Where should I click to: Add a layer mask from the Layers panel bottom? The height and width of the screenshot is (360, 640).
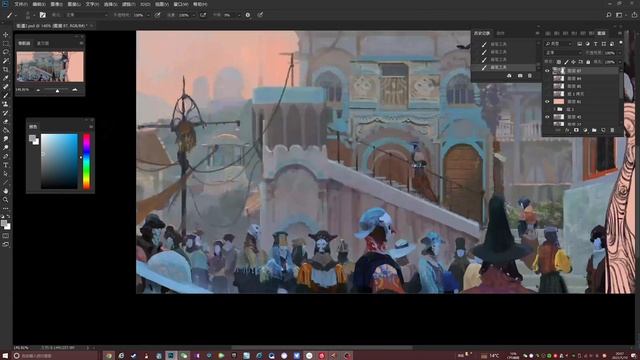pyautogui.click(x=576, y=130)
